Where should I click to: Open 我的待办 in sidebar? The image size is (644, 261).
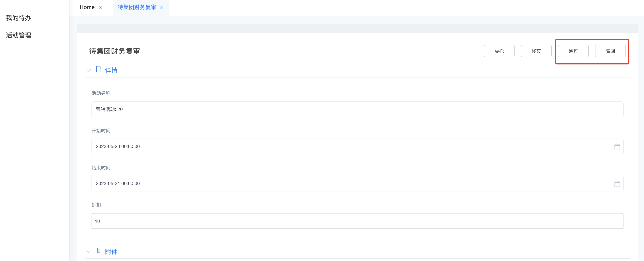point(19,18)
